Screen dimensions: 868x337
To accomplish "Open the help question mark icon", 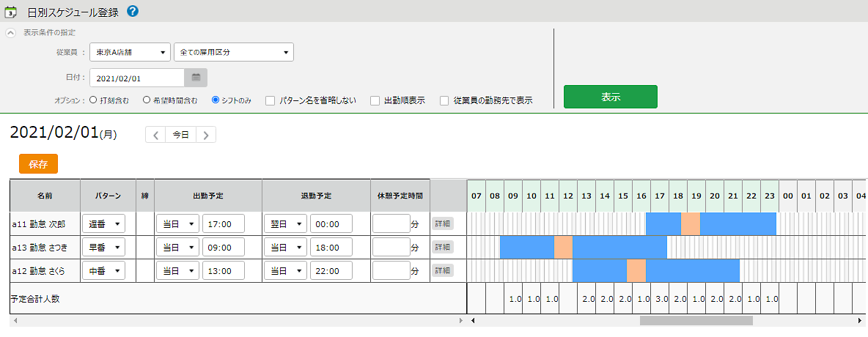I will point(133,10).
